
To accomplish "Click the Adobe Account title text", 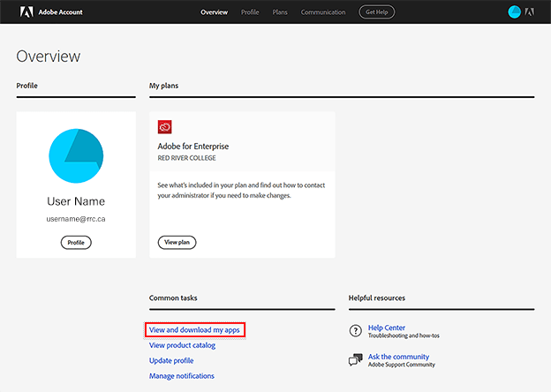I will tap(60, 12).
